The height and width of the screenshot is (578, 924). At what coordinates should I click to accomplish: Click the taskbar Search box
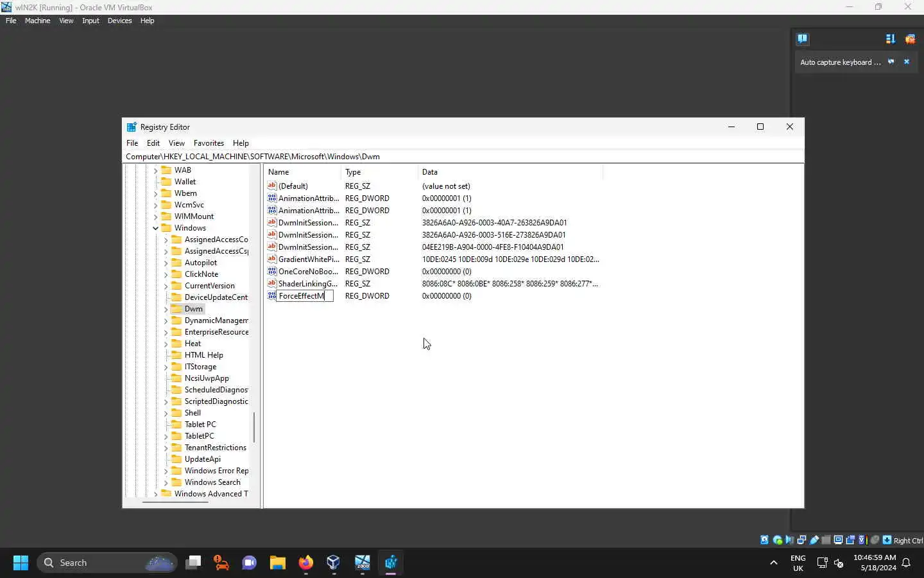[107, 563]
